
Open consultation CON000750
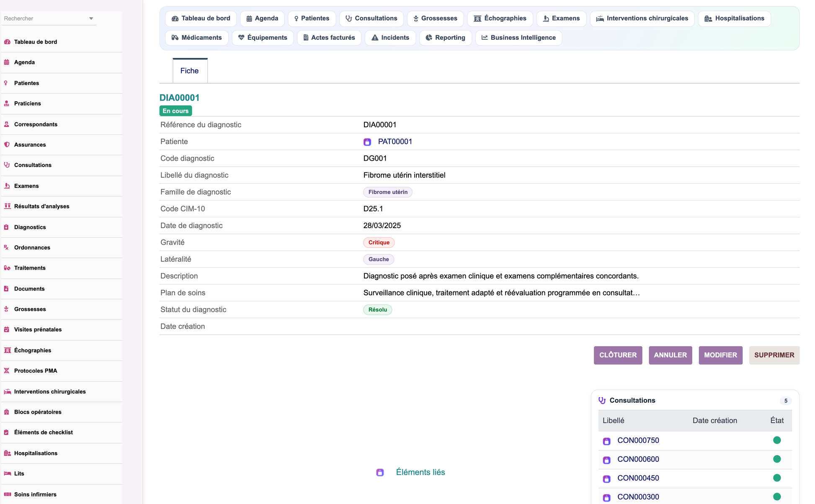pyautogui.click(x=638, y=440)
